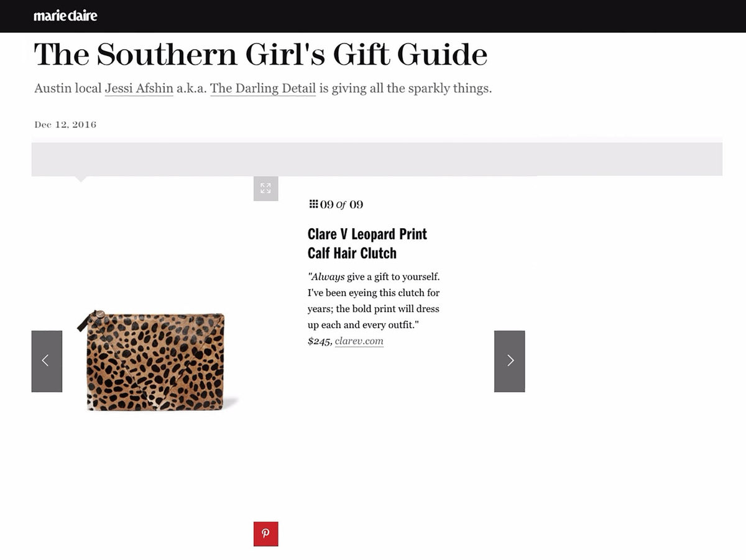Pin this item with the Pinterest button
This screenshot has width=746, height=560.
pos(266,534)
